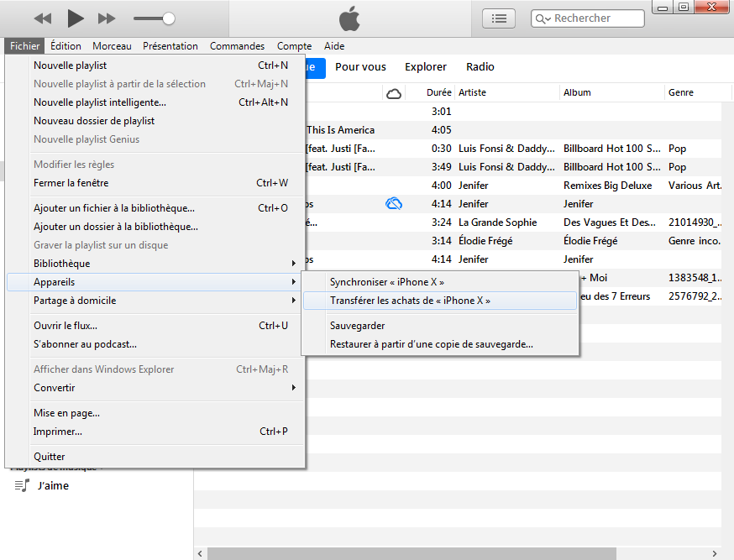734x560 pixels.
Task: Choose Nouvelle playlist
Action: pyautogui.click(x=155, y=65)
